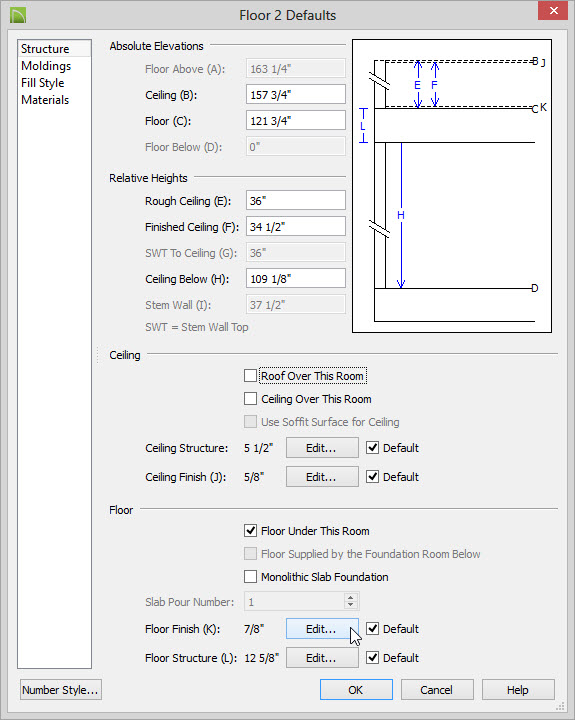Uncheck Default for Ceiling Structure
Image resolution: width=575 pixels, height=720 pixels.
372,448
